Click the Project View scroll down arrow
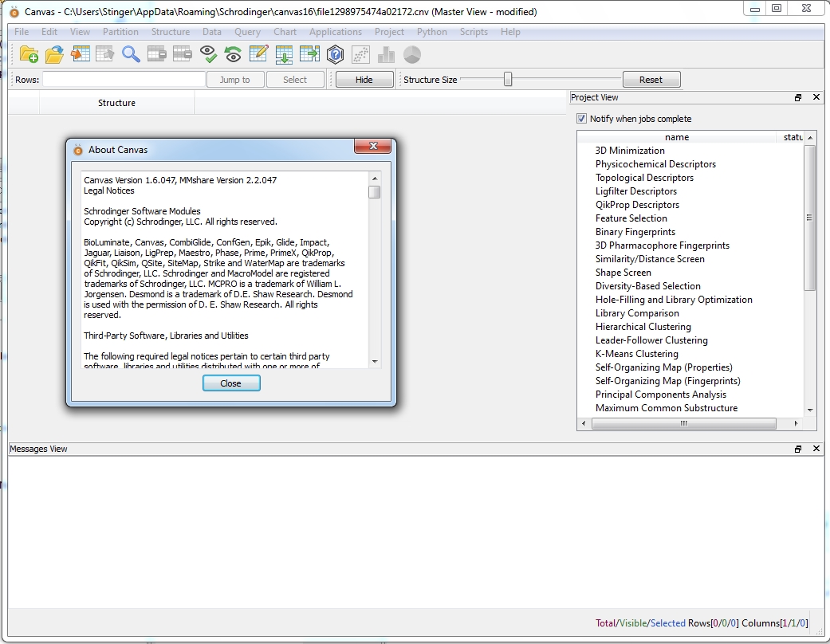 coord(810,410)
